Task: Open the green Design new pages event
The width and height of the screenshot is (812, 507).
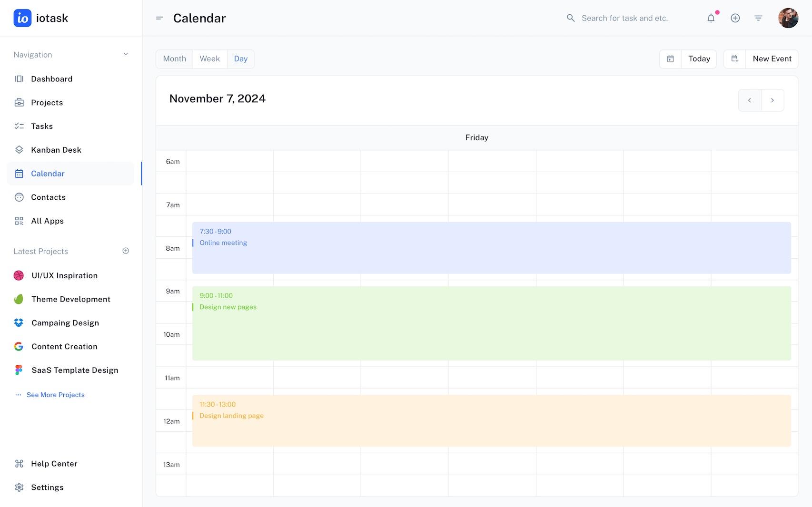Action: 491,323
